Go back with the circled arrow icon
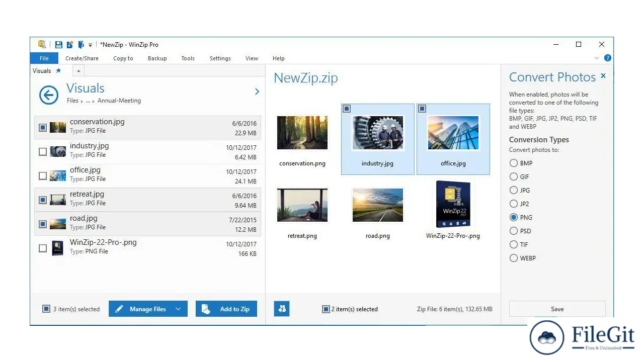This screenshot has width=644, height=362. (49, 95)
